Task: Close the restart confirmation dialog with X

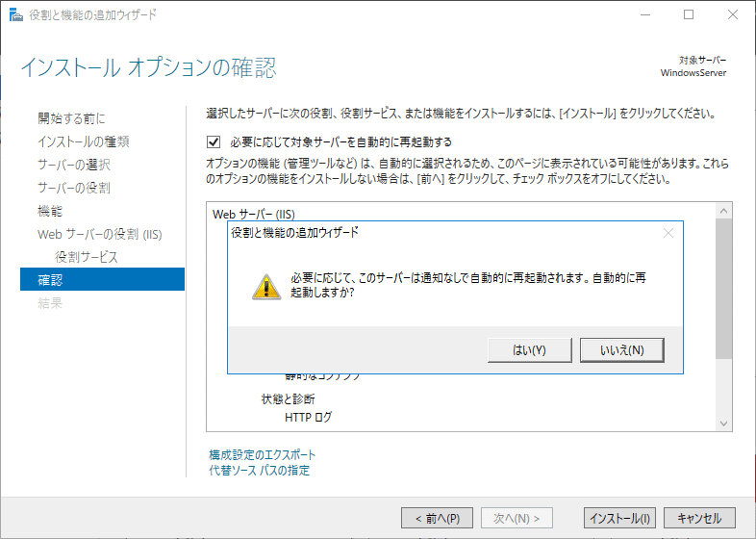Action: [668, 233]
